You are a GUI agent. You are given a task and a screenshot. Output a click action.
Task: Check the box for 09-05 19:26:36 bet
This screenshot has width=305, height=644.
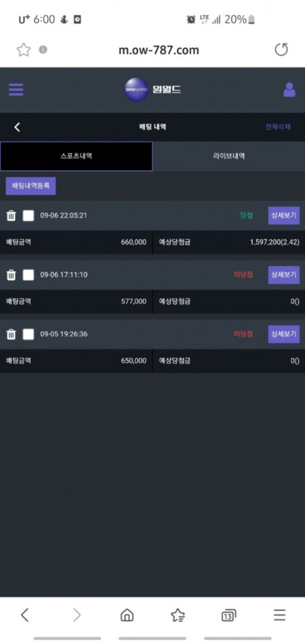pyautogui.click(x=28, y=334)
